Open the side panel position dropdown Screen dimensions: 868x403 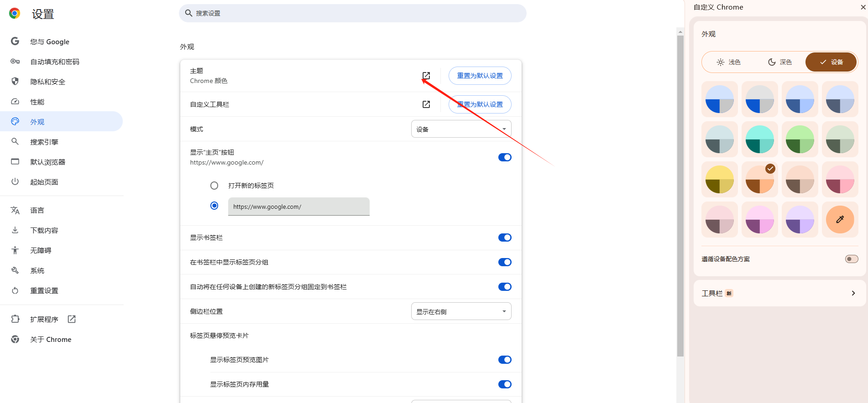(x=461, y=311)
